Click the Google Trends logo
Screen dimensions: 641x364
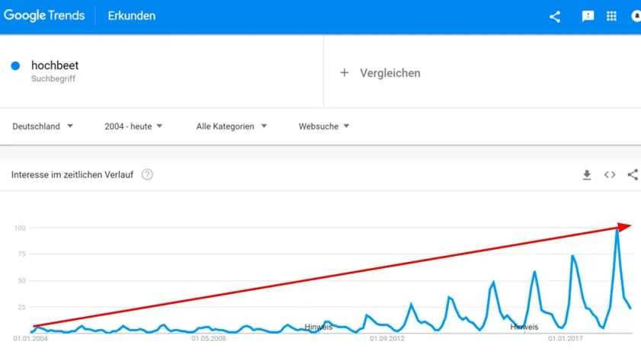44,15
